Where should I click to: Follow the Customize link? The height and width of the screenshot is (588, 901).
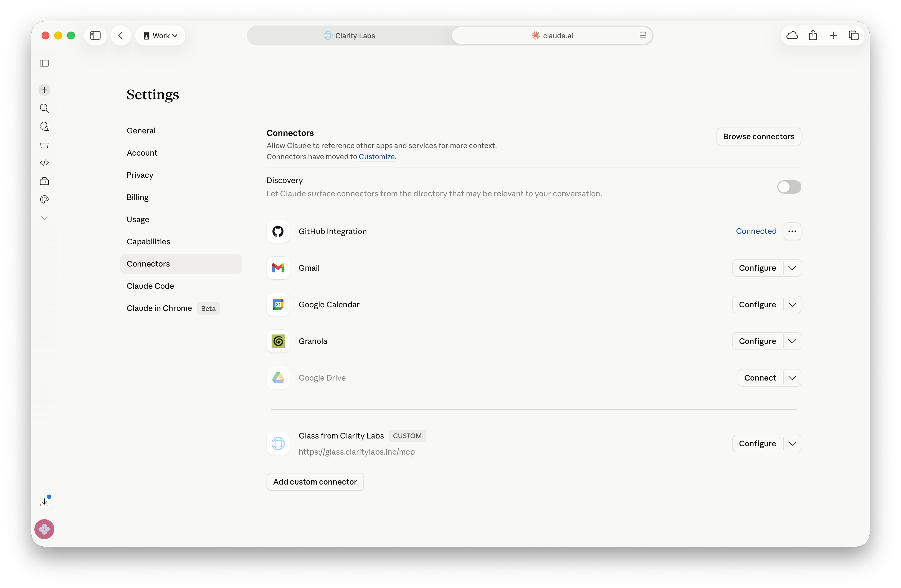tap(377, 157)
